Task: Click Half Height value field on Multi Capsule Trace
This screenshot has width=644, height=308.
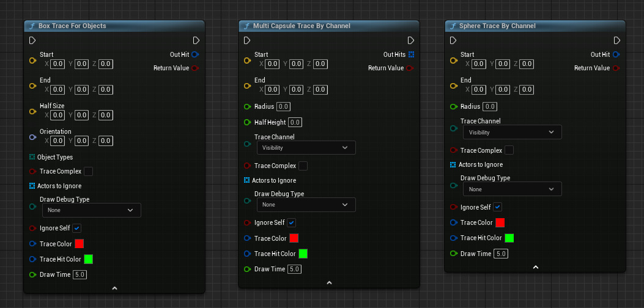Action: tap(295, 122)
